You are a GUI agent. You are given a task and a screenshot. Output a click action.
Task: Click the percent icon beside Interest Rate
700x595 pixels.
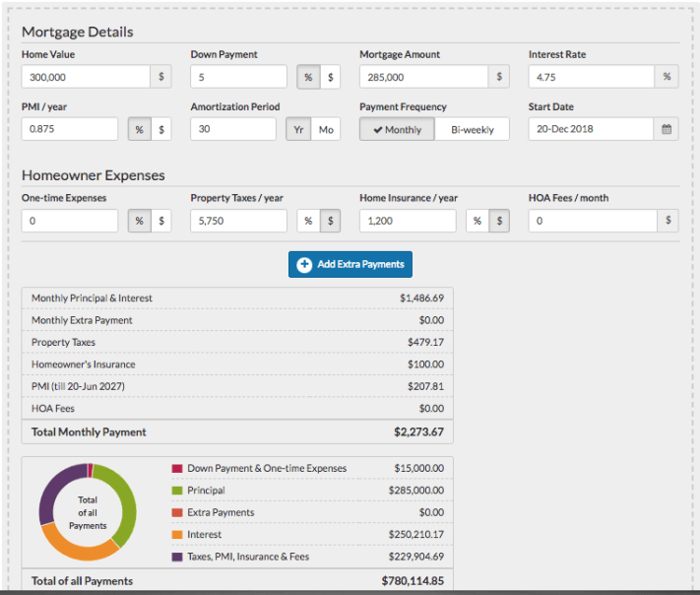tap(667, 77)
